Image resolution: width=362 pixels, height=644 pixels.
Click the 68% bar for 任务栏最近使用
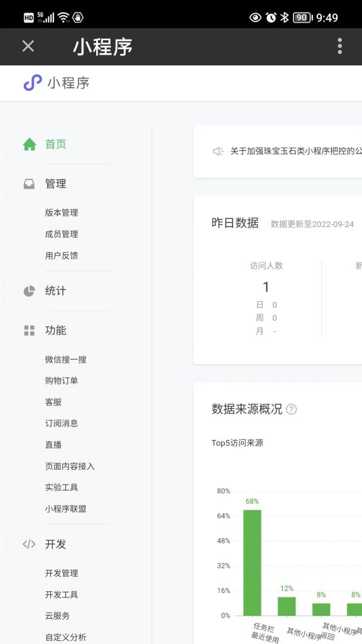(252, 563)
